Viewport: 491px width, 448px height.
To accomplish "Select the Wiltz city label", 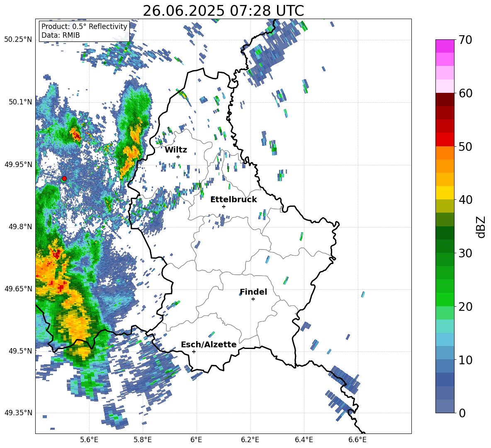I will tap(176, 150).
